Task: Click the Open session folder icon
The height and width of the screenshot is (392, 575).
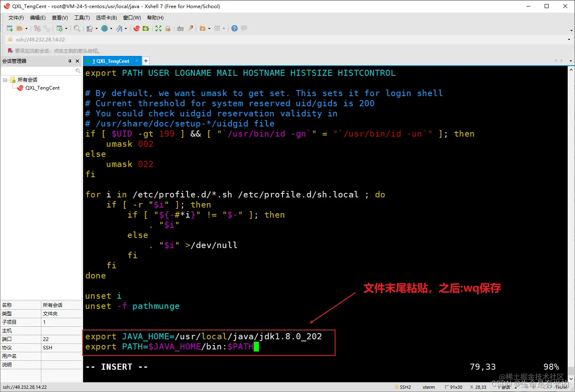Action: [19, 28]
